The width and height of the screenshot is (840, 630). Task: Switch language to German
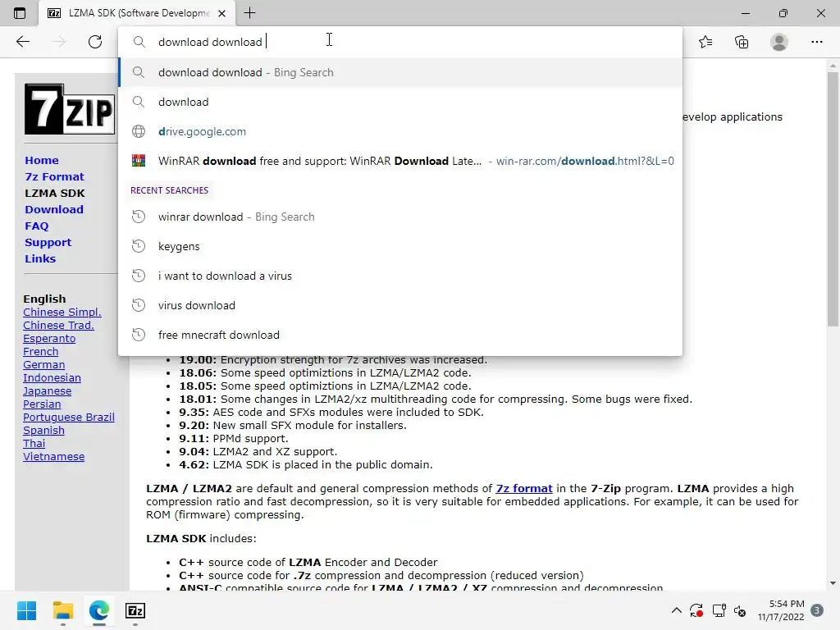pyautogui.click(x=44, y=365)
